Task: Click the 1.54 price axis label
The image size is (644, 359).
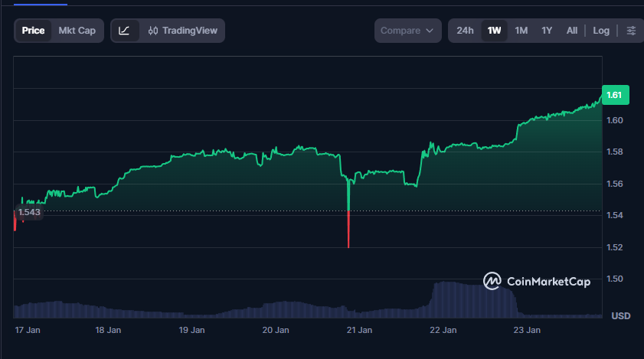Action: point(615,215)
